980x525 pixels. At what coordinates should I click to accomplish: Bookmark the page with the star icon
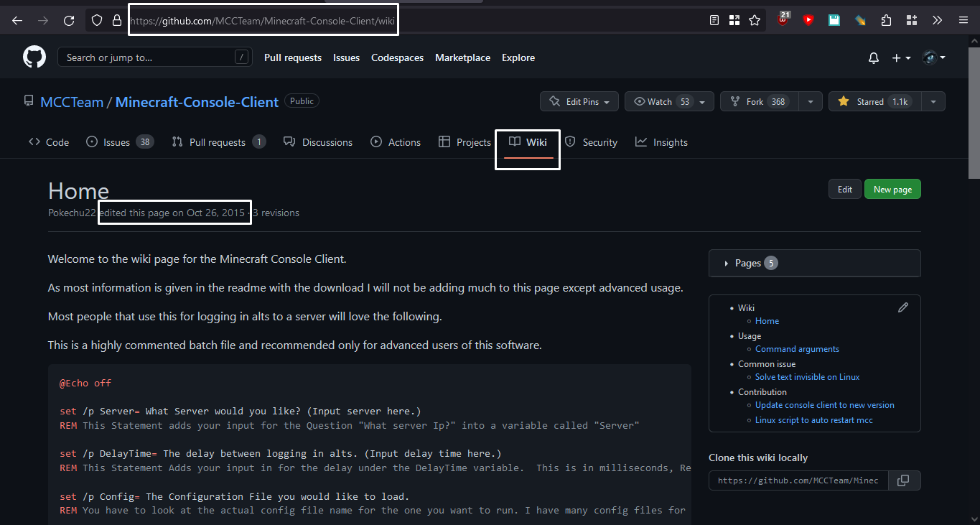(755, 20)
